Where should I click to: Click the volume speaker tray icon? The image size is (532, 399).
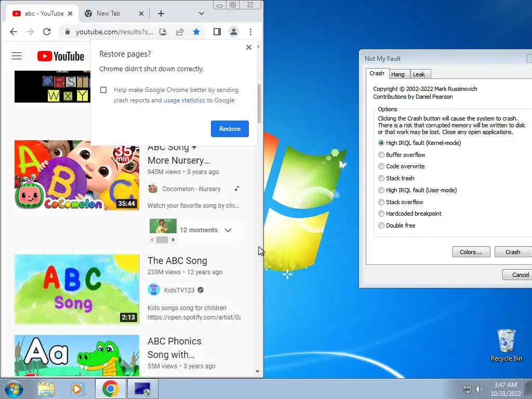tap(479, 390)
